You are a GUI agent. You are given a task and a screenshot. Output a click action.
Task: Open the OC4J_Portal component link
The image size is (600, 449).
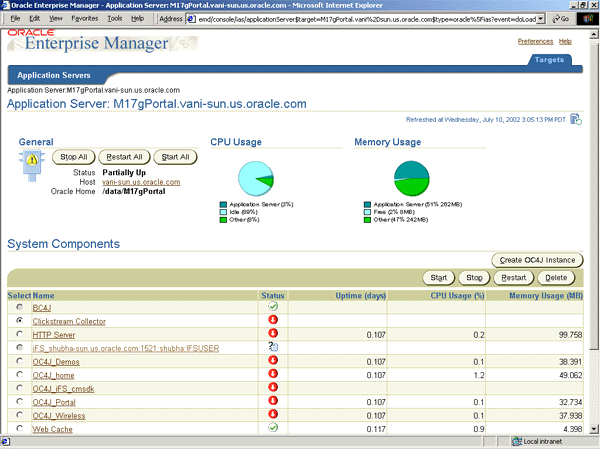(x=54, y=402)
